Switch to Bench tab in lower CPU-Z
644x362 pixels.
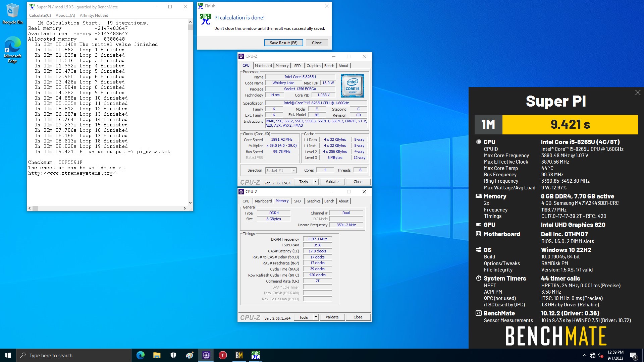(329, 201)
